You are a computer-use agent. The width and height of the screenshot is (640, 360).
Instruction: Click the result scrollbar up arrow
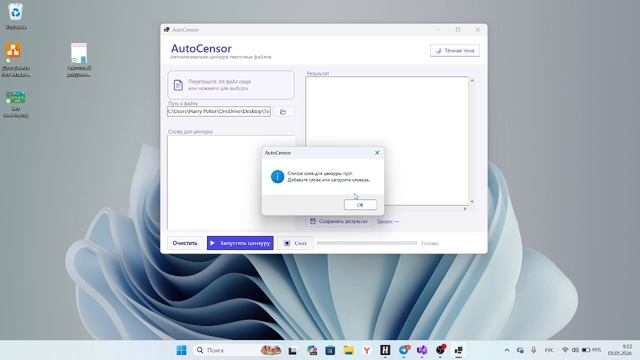[x=472, y=80]
